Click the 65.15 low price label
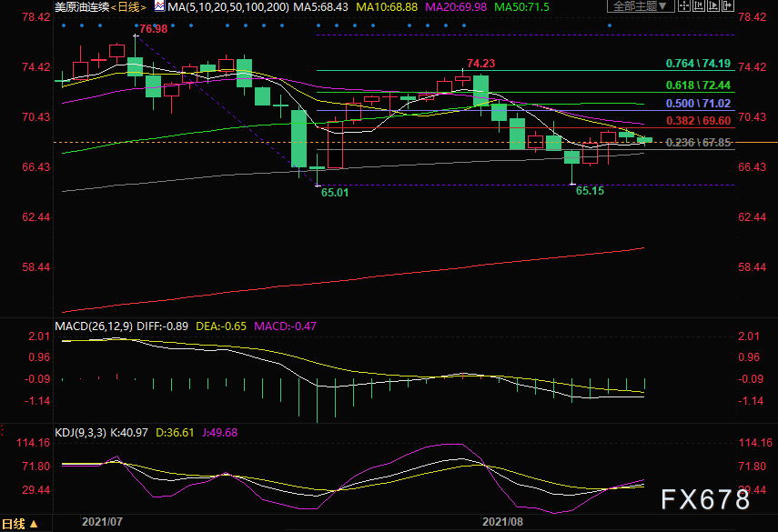 (x=590, y=191)
